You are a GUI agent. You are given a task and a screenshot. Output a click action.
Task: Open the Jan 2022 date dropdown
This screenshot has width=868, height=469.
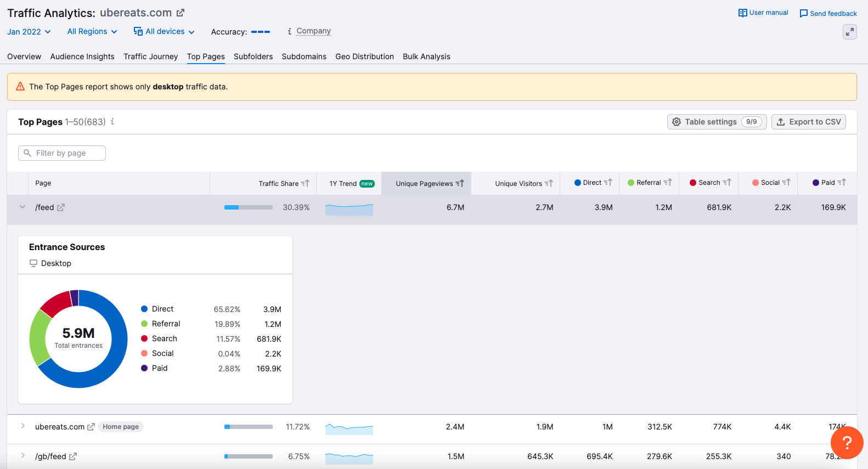[x=29, y=32]
